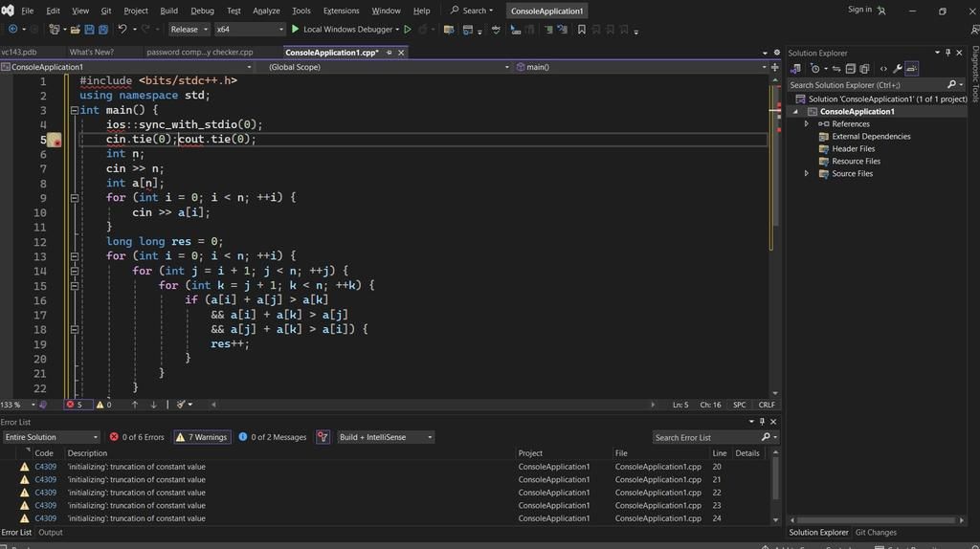The width and height of the screenshot is (980, 549).
Task: Open the Git Changes panel tab
Action: [876, 533]
